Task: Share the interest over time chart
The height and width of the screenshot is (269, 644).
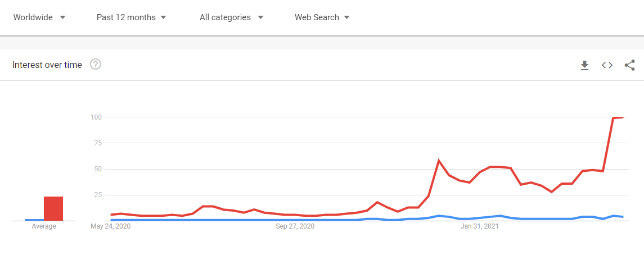Action: [x=629, y=65]
